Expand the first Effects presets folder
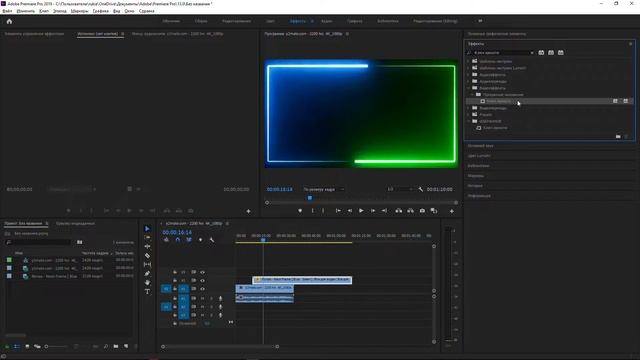This screenshot has height=360, width=640. 469,61
